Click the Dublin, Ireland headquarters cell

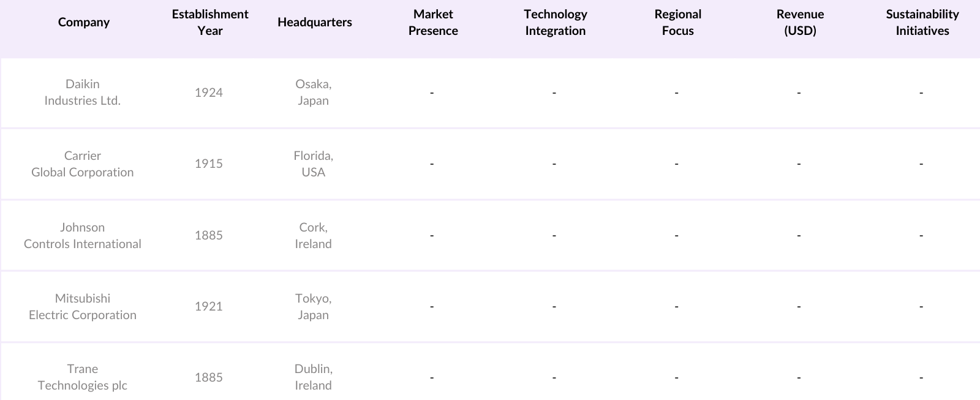point(314,377)
